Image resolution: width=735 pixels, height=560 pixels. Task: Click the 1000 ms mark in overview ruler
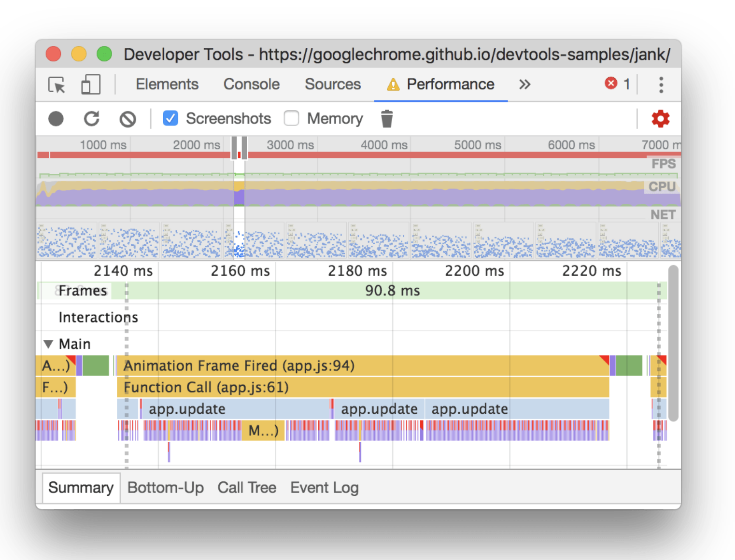103,145
